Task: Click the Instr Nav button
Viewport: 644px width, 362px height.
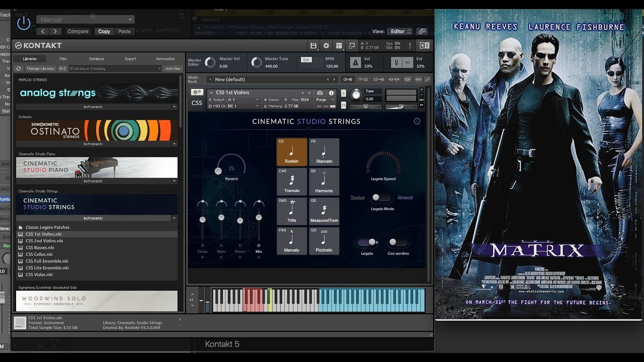Action: [x=173, y=68]
